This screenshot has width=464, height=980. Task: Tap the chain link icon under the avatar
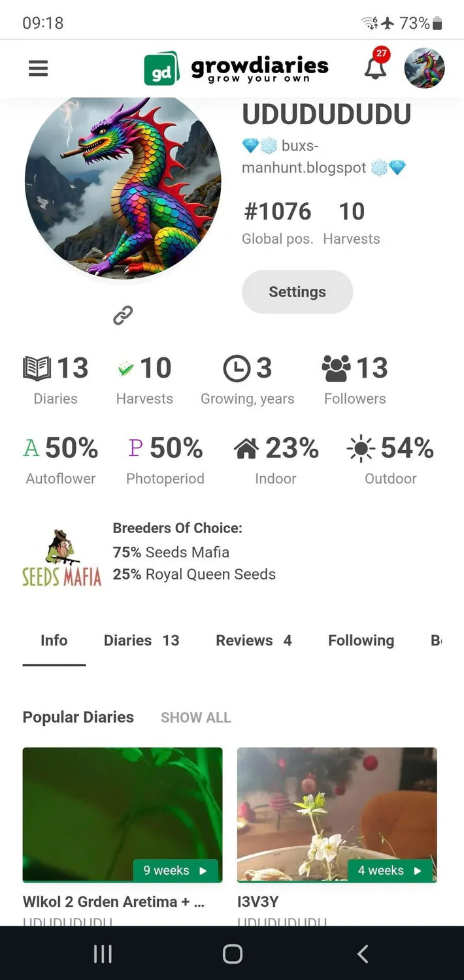click(123, 315)
